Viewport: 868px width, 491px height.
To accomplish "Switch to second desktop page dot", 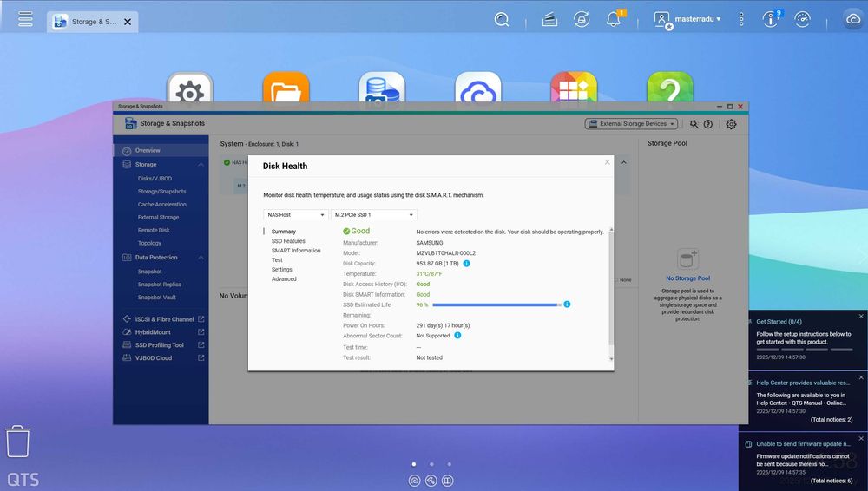I will [x=431, y=464].
